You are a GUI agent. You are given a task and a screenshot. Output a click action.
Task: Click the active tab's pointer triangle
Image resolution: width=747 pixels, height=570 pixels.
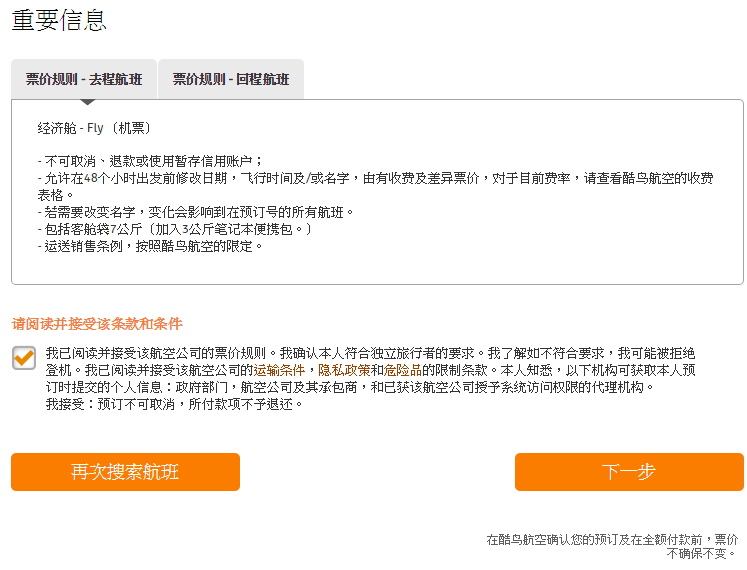tap(87, 101)
